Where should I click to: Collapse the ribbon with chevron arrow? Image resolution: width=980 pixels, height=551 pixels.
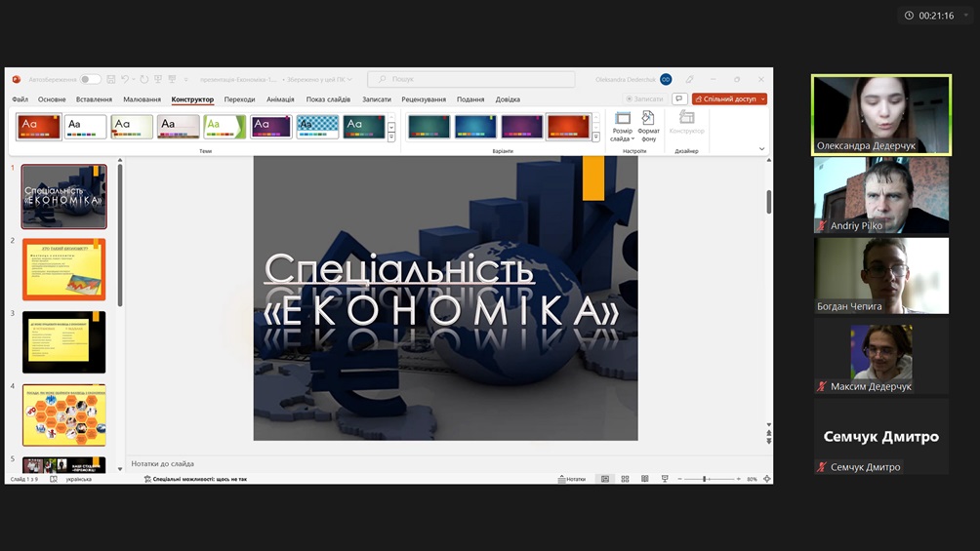point(762,149)
